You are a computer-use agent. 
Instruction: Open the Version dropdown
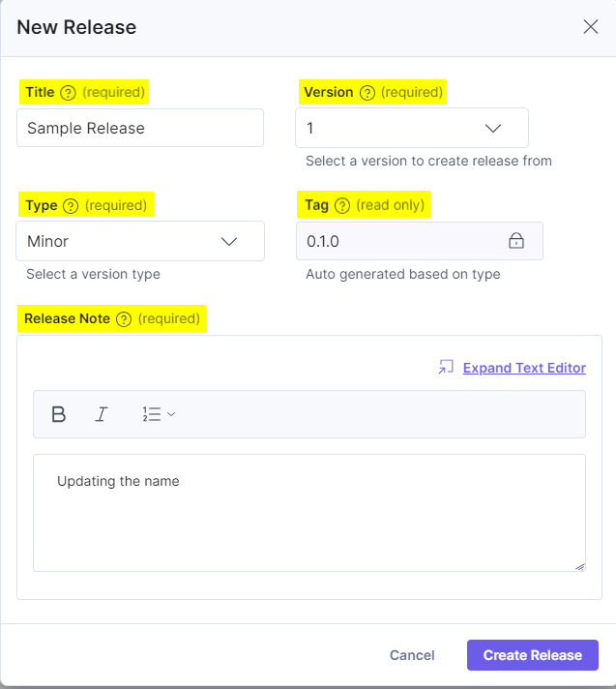[x=412, y=128]
